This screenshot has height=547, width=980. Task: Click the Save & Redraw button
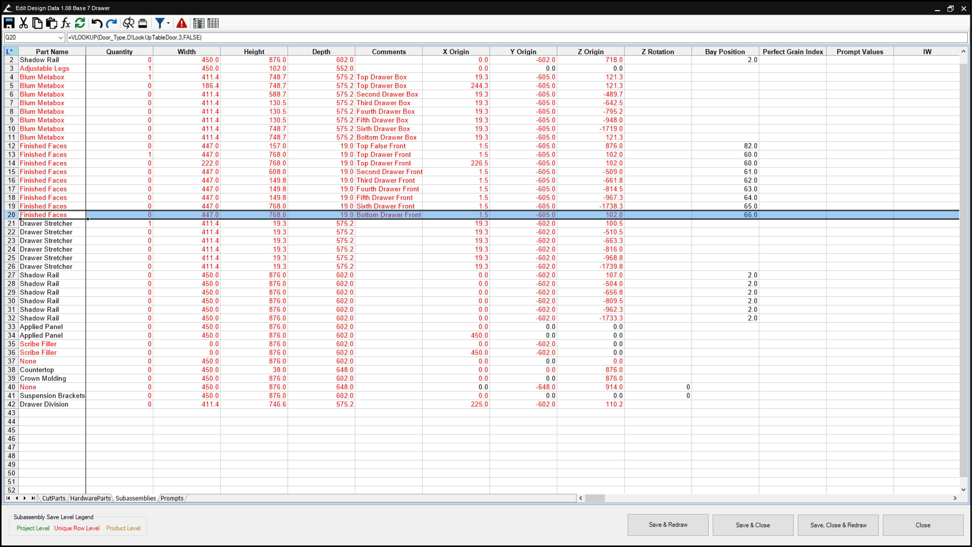[668, 525]
